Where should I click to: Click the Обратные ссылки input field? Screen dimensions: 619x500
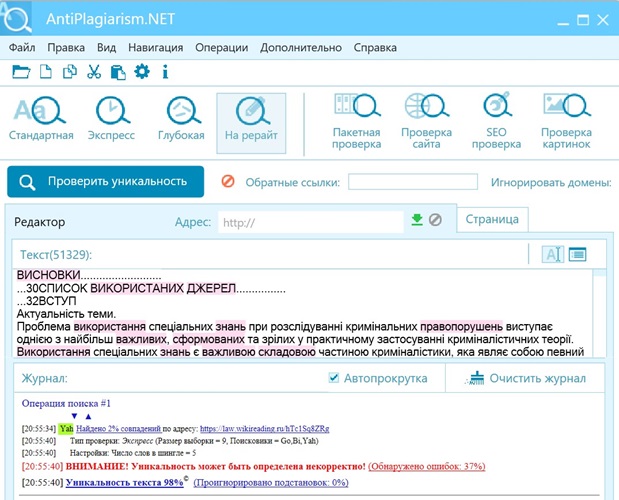pos(413,182)
